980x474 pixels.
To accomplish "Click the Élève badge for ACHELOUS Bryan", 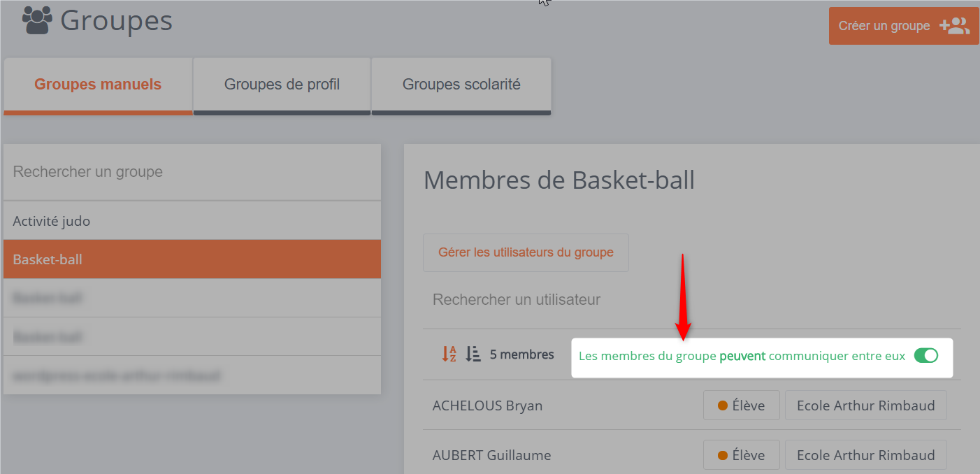I will pos(741,405).
